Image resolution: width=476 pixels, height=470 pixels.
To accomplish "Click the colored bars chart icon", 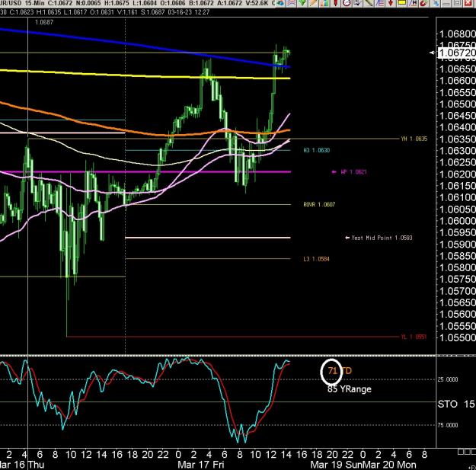I will [x=324, y=3].
